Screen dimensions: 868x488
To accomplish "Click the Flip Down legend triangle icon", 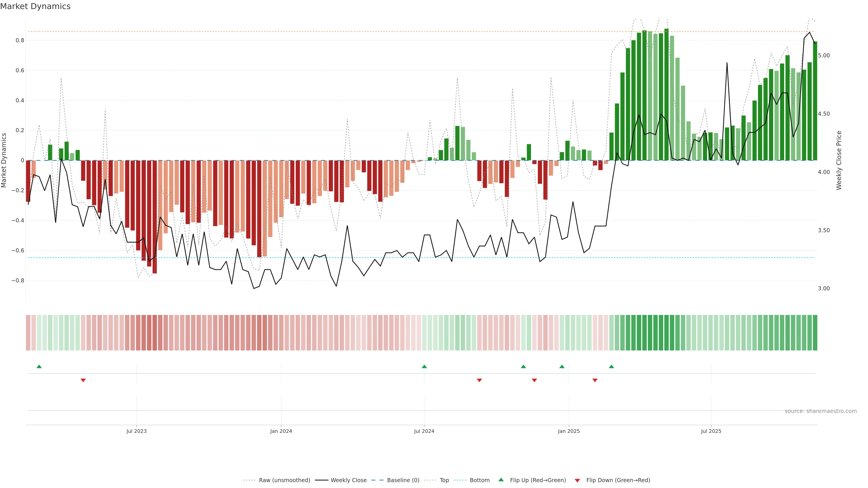I will click(577, 481).
